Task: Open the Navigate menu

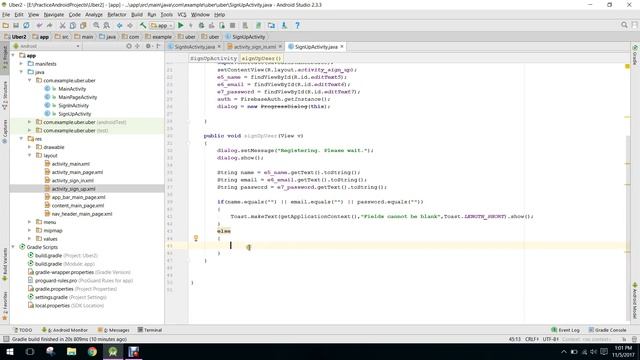Action: tap(53, 15)
